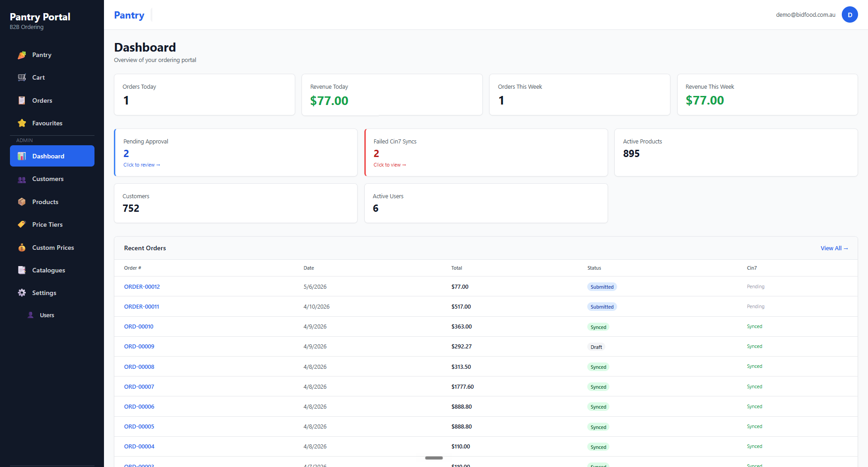Click the Orders Today card
868x467 pixels.
(x=204, y=95)
